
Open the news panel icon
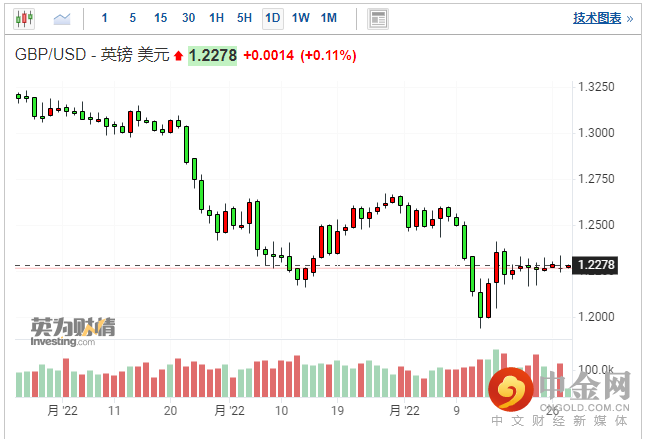(377, 18)
